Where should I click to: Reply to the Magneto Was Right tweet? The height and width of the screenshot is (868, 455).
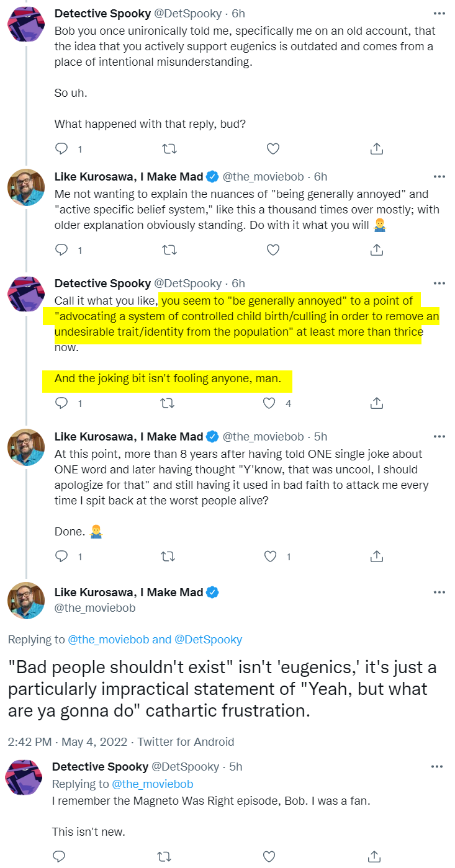coord(59,857)
